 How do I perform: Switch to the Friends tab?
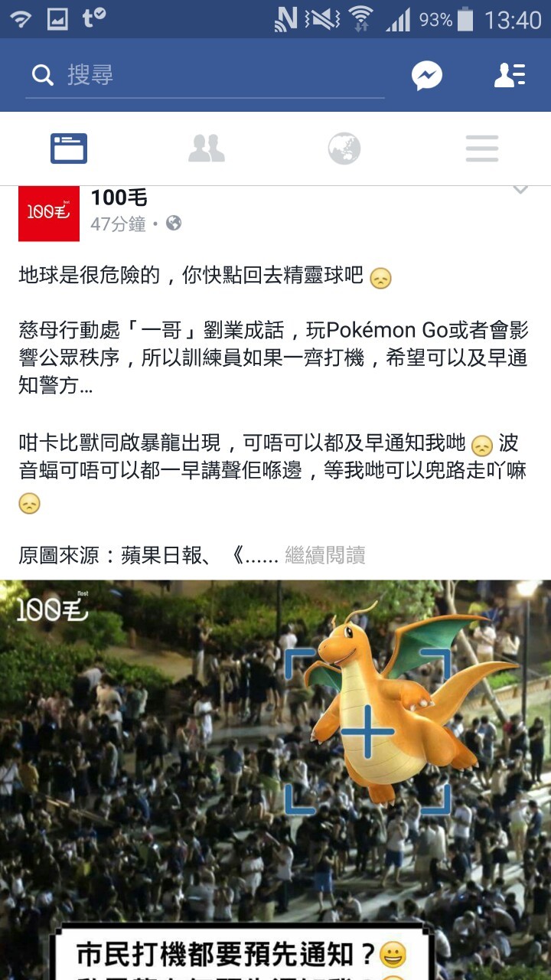pos(207,149)
